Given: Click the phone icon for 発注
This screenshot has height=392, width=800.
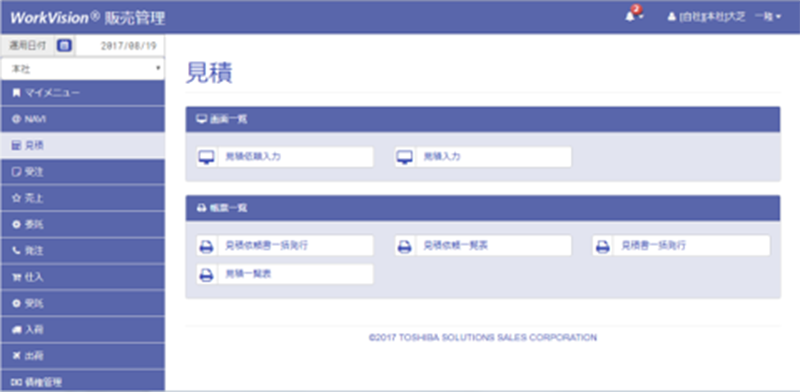Looking at the screenshot, I should [x=16, y=251].
